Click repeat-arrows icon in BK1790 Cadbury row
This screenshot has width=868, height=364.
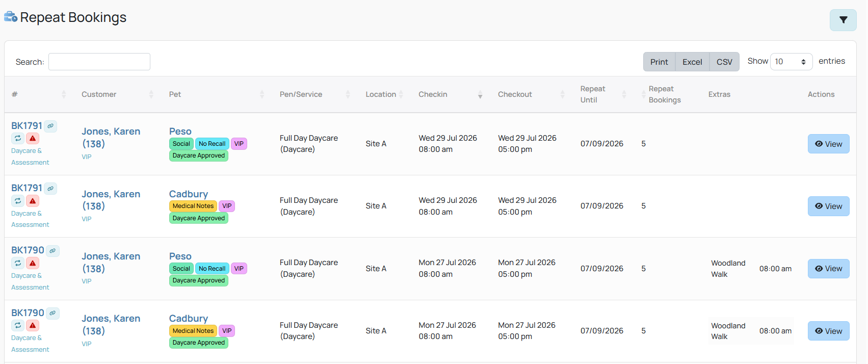click(18, 325)
